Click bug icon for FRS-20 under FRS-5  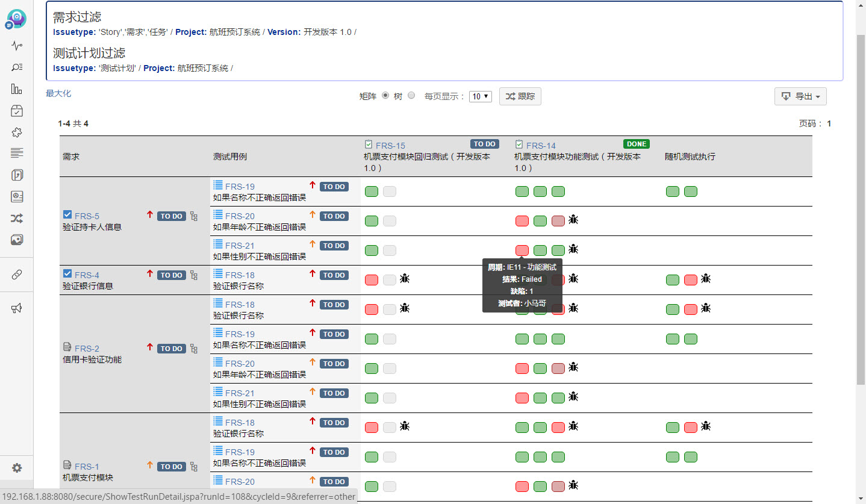pos(573,219)
